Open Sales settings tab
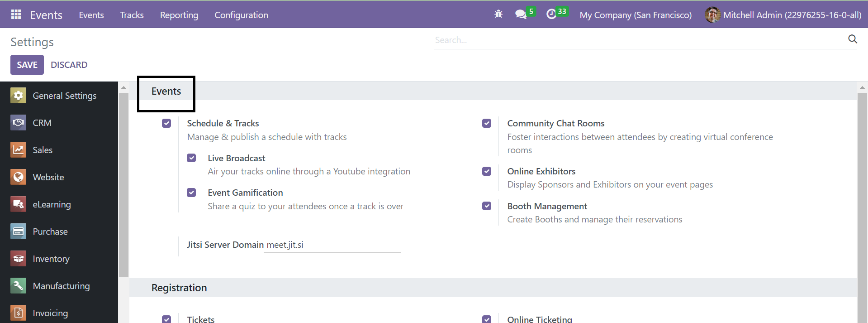This screenshot has height=323, width=868. (x=43, y=150)
